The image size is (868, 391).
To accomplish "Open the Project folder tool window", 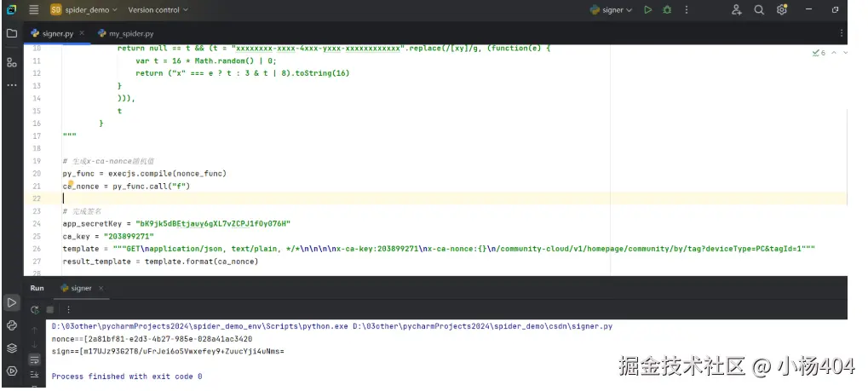I will pyautogui.click(x=12, y=33).
